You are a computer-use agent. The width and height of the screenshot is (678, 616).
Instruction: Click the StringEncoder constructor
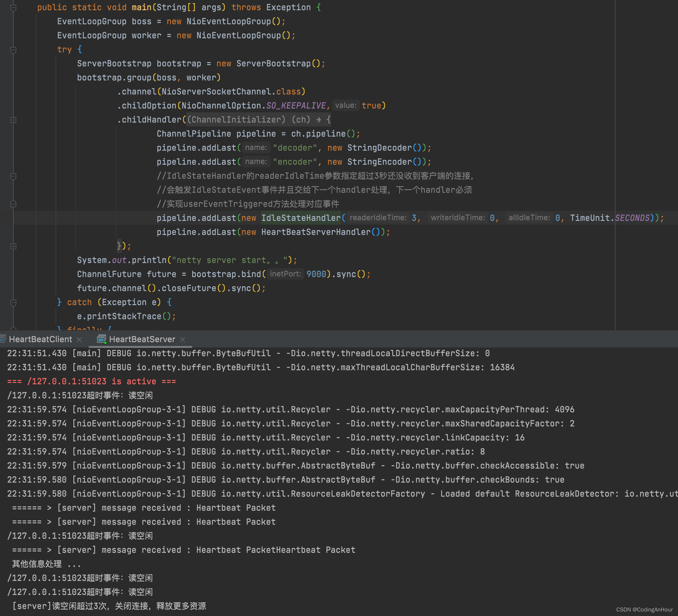pyautogui.click(x=384, y=162)
